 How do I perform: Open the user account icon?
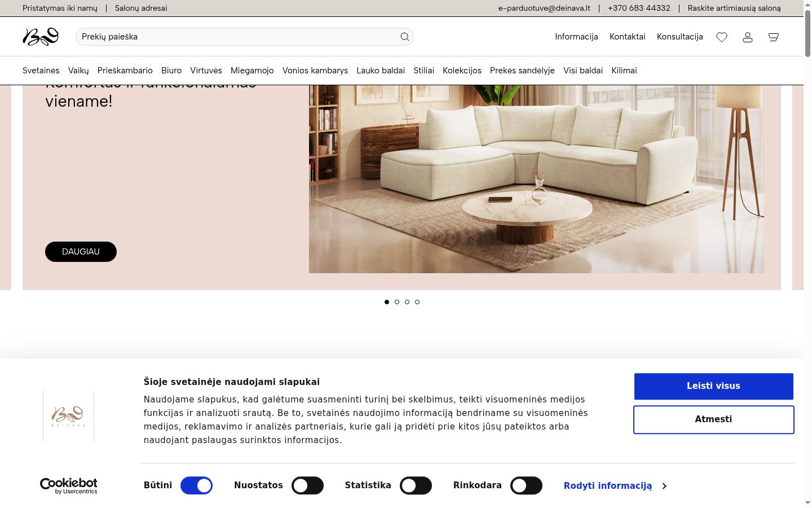(x=748, y=37)
